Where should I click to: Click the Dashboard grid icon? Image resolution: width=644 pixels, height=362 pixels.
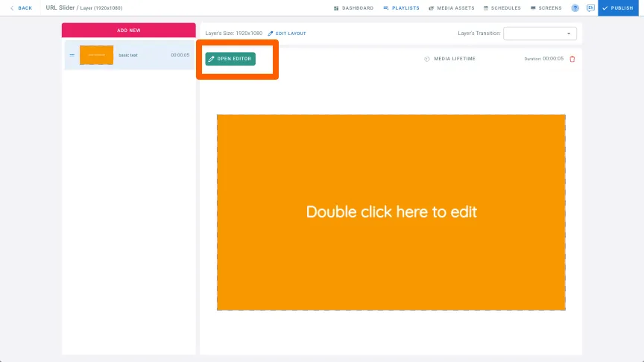[x=336, y=8]
